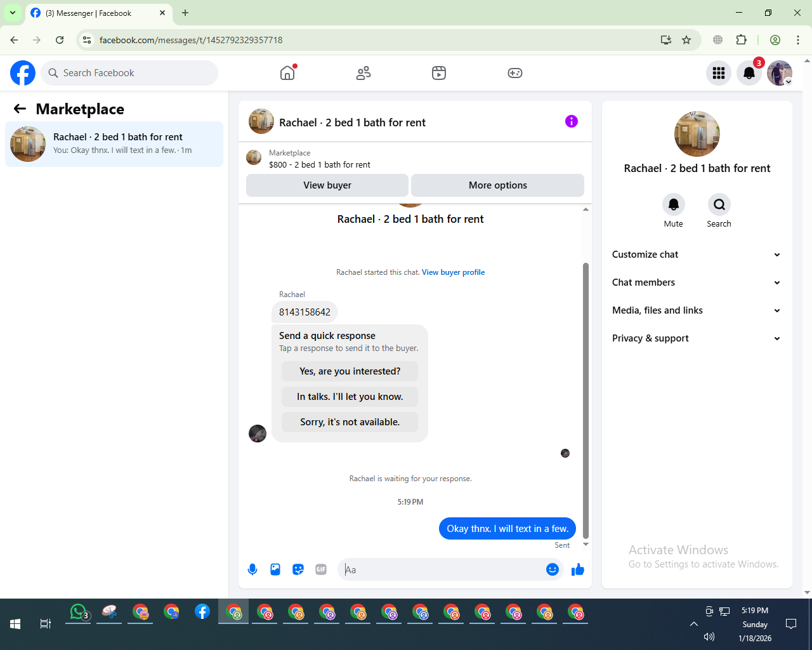The height and width of the screenshot is (650, 812).
Task: Click the $800 - 2 bed 1 bath listing
Action: click(320, 164)
